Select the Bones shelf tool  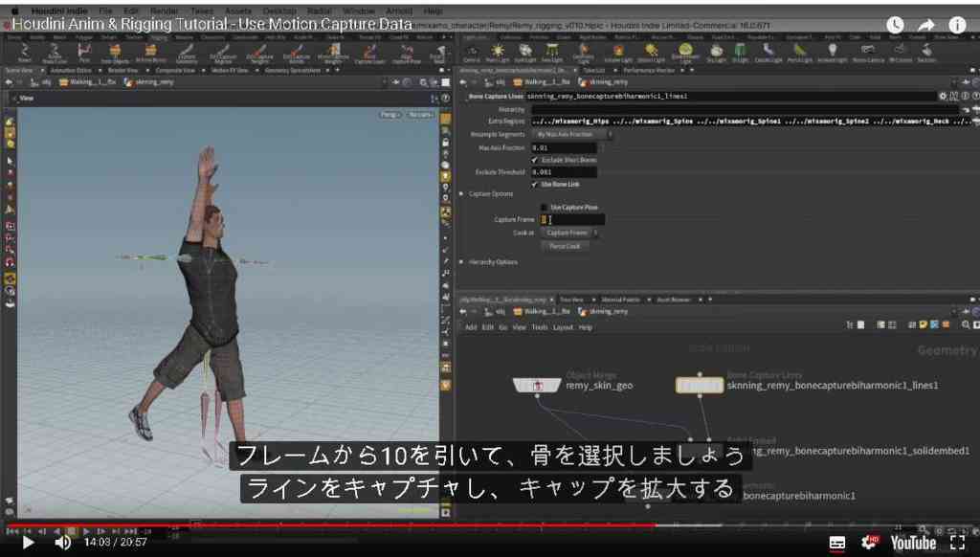tap(24, 54)
